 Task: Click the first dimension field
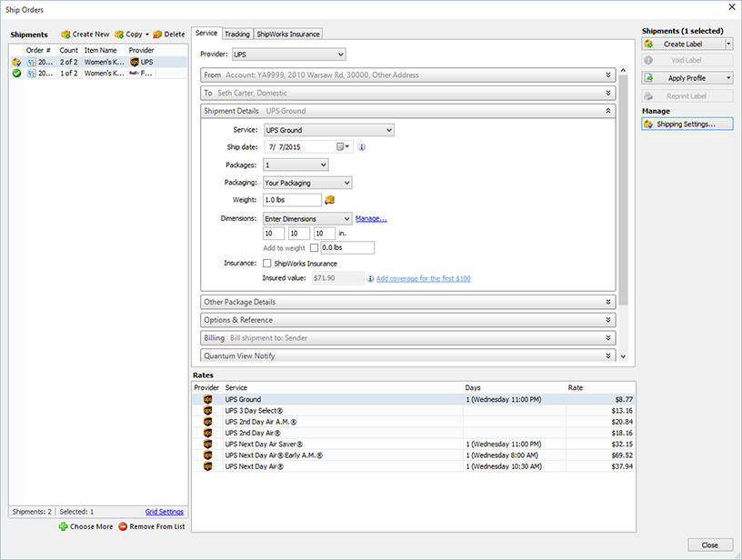tap(274, 234)
